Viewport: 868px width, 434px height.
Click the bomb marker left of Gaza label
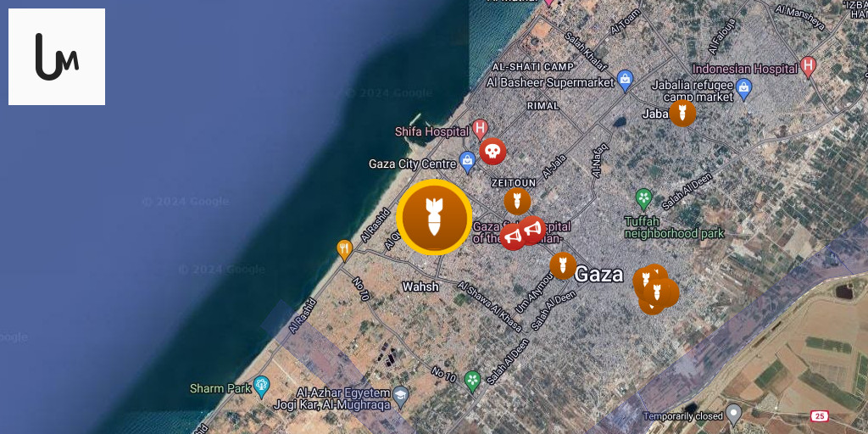click(x=563, y=265)
